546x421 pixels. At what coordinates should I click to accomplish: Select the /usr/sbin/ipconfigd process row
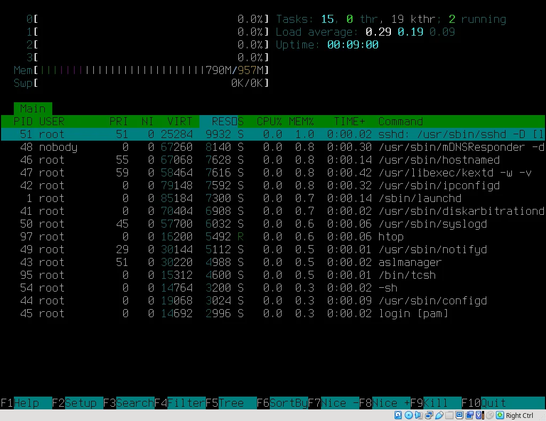click(273, 186)
